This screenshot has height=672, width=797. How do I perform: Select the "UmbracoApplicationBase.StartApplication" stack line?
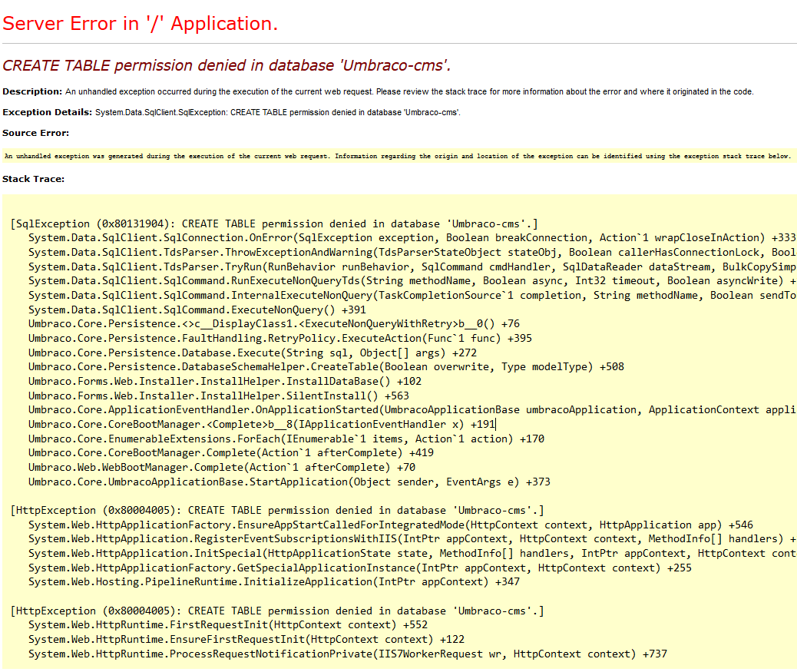(289, 482)
